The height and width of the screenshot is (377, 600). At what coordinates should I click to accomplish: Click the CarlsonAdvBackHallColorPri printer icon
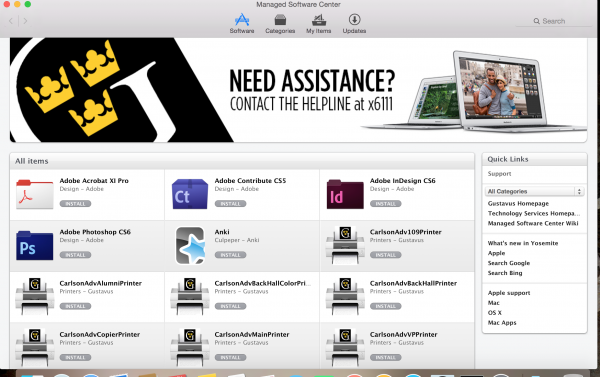coord(190,296)
